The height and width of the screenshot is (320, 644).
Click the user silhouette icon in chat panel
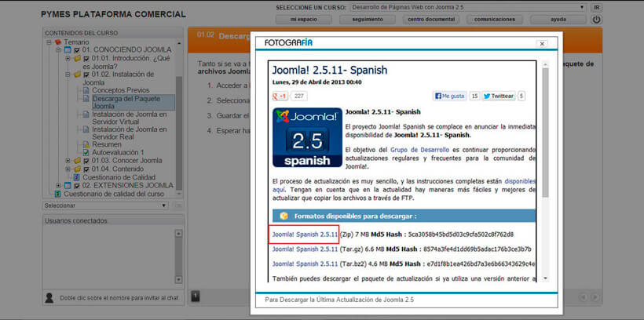[49, 297]
